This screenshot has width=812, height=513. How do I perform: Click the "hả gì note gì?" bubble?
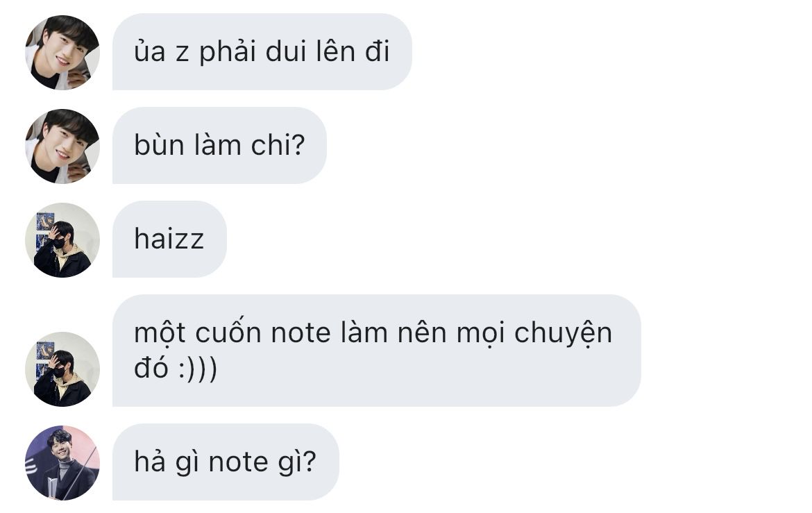pyautogui.click(x=226, y=462)
